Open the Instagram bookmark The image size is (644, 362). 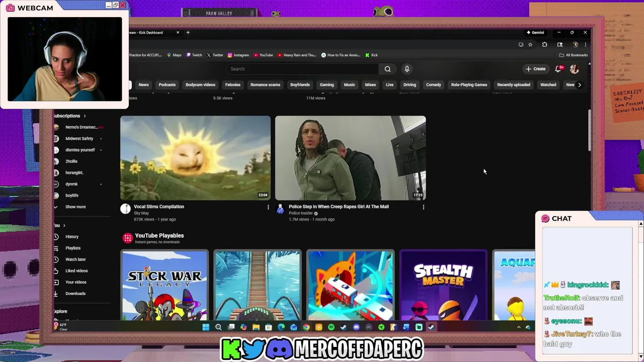click(x=238, y=55)
